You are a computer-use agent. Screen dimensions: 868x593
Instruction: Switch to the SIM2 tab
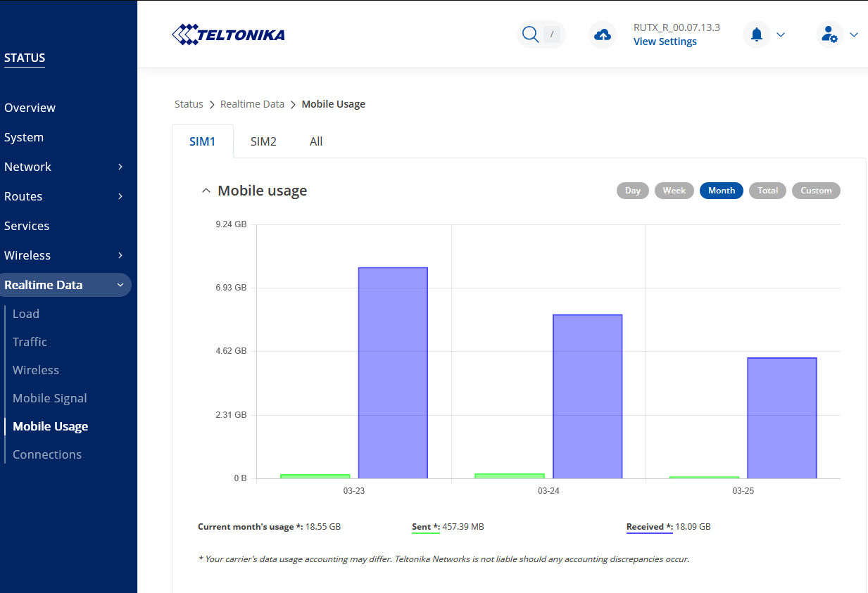point(263,141)
